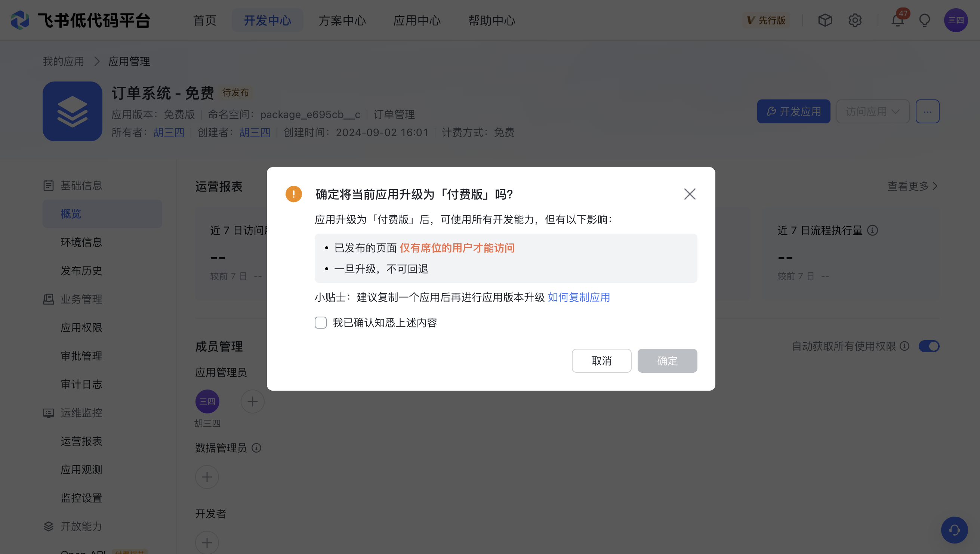Click info icon next to 近 7 日流程执行量

pyautogui.click(x=872, y=230)
